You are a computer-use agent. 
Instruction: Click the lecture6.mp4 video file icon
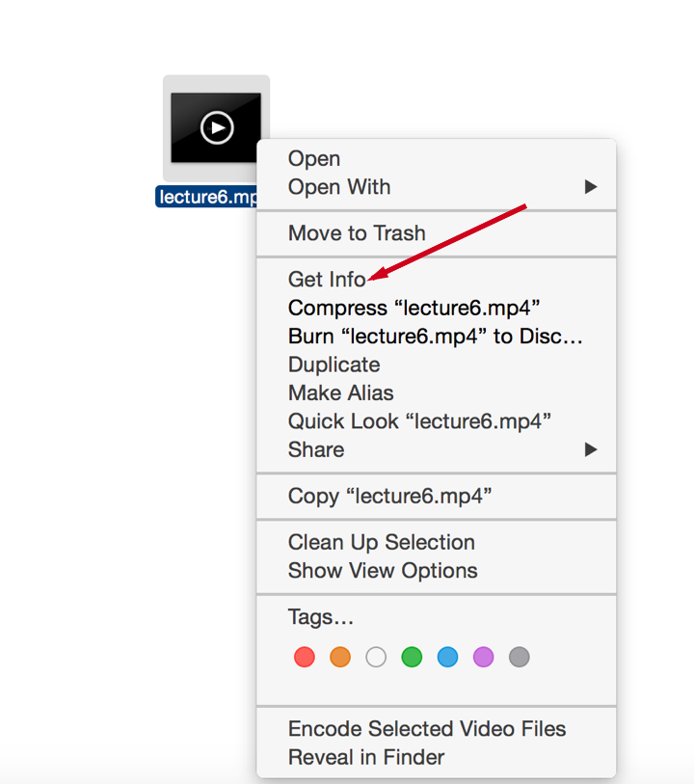[x=216, y=128]
